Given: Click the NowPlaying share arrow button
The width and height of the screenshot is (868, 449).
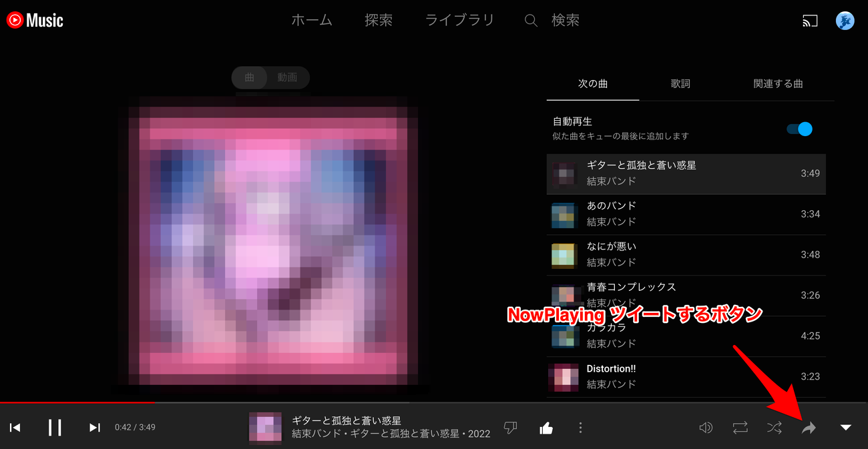Looking at the screenshot, I should (809, 428).
